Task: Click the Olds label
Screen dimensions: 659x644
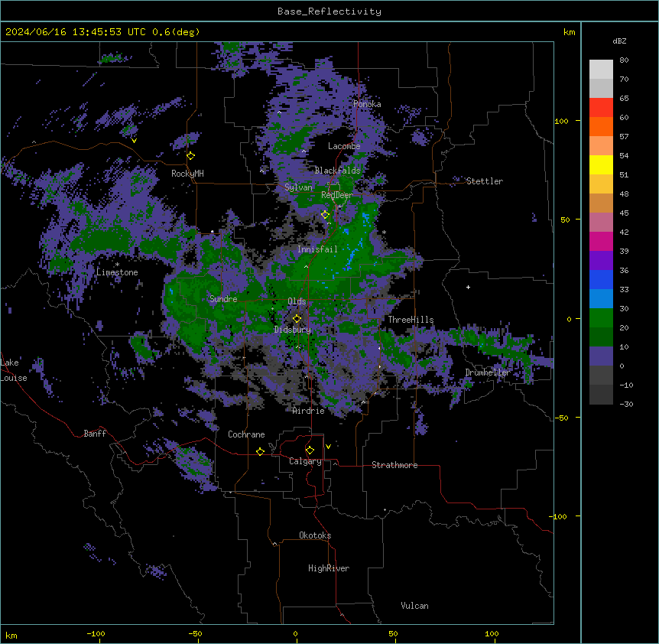Action: [x=297, y=301]
